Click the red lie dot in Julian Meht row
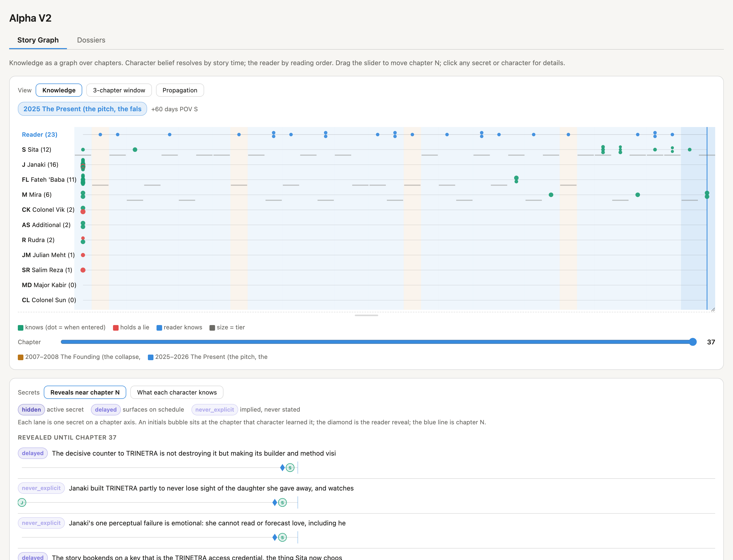This screenshot has width=733, height=560. pyautogui.click(x=83, y=255)
